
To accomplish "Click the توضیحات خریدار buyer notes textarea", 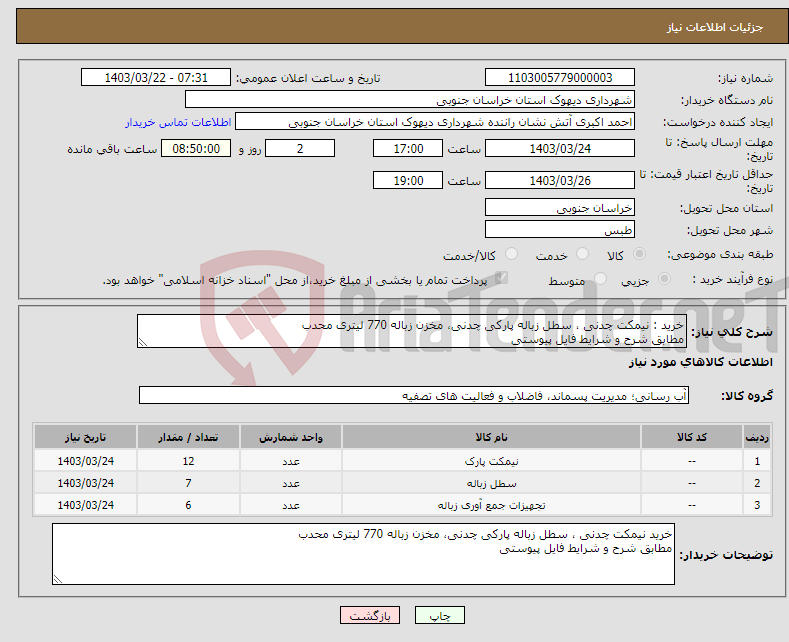I will coord(363,554).
